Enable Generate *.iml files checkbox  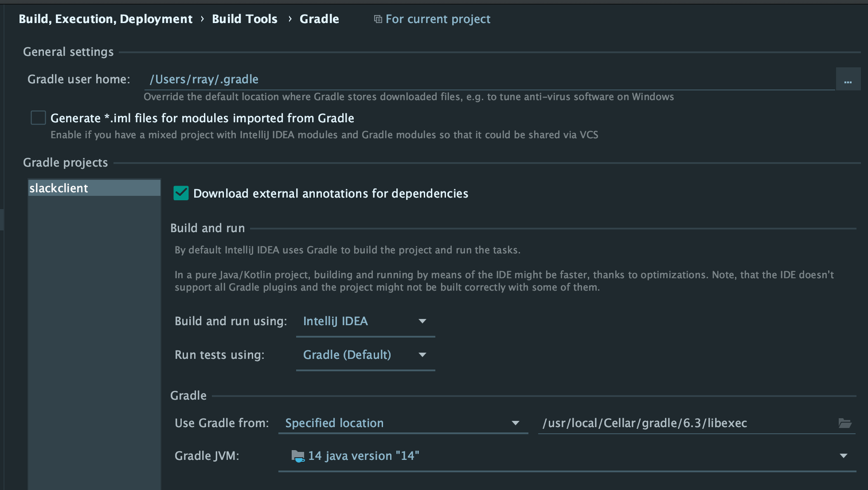[x=38, y=118]
